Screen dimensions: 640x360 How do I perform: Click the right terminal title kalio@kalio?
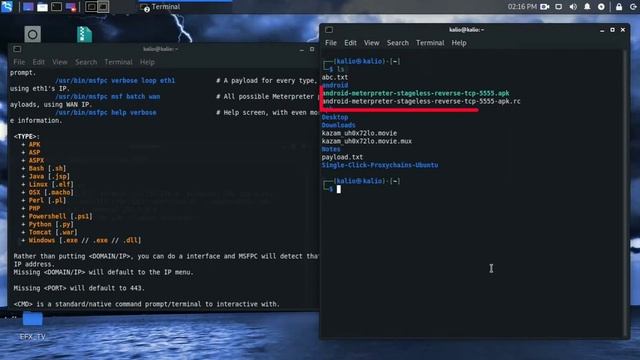point(467,30)
